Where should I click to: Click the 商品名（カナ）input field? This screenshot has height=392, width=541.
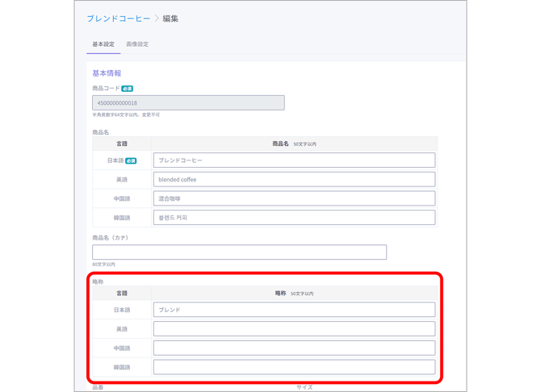tap(240, 252)
